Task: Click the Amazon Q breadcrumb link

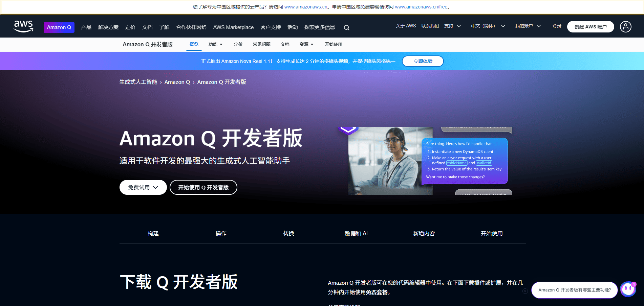Action: pos(177,82)
